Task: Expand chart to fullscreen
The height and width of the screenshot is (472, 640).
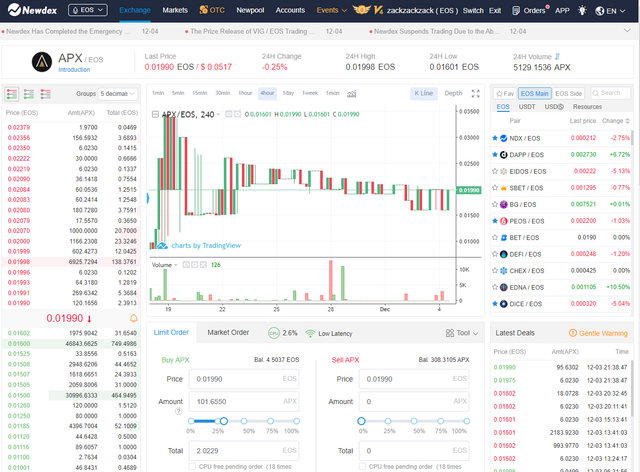Action: click(x=476, y=94)
